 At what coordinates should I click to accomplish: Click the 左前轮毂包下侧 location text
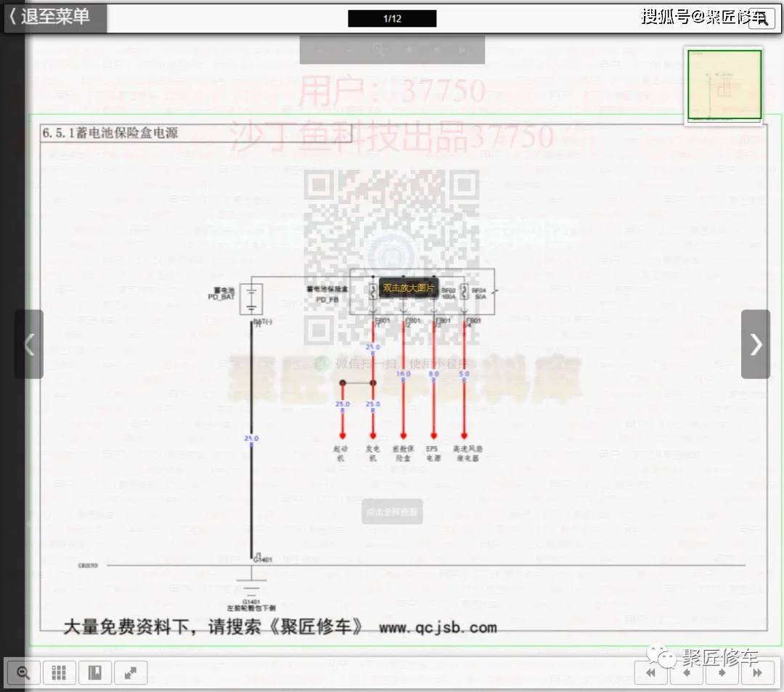point(251,608)
